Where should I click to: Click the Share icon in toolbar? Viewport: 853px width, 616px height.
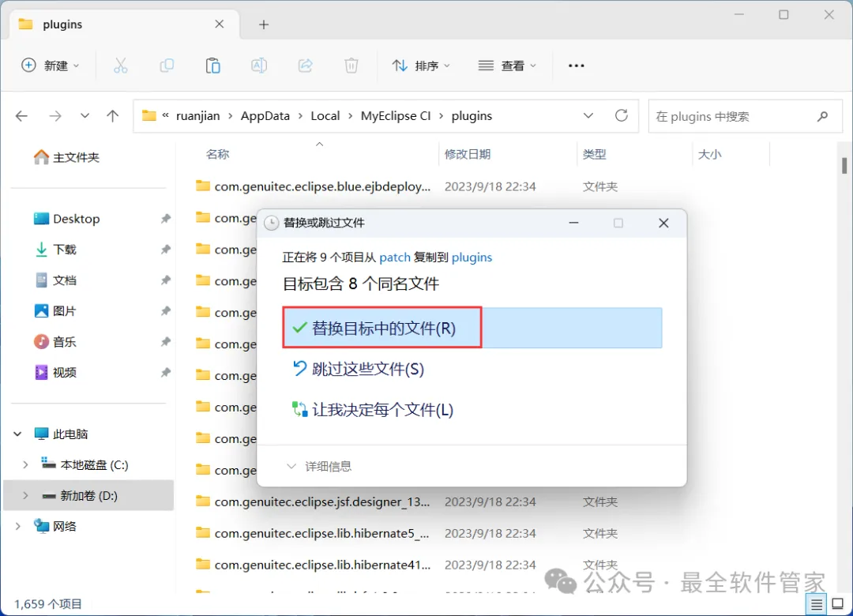pos(305,66)
